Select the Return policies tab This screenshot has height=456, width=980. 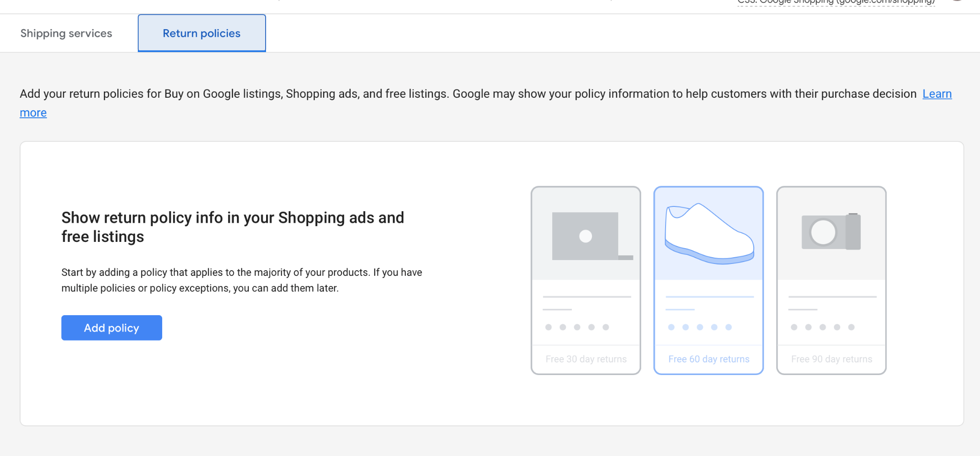click(x=201, y=34)
